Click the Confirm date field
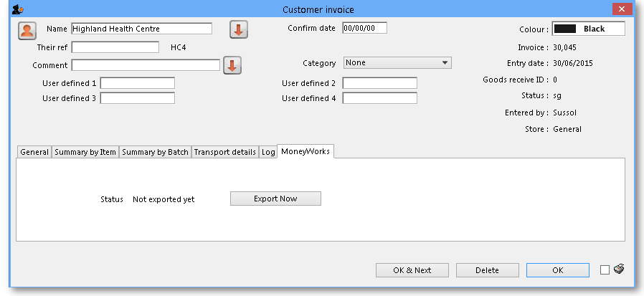This screenshot has height=296, width=644. click(364, 29)
